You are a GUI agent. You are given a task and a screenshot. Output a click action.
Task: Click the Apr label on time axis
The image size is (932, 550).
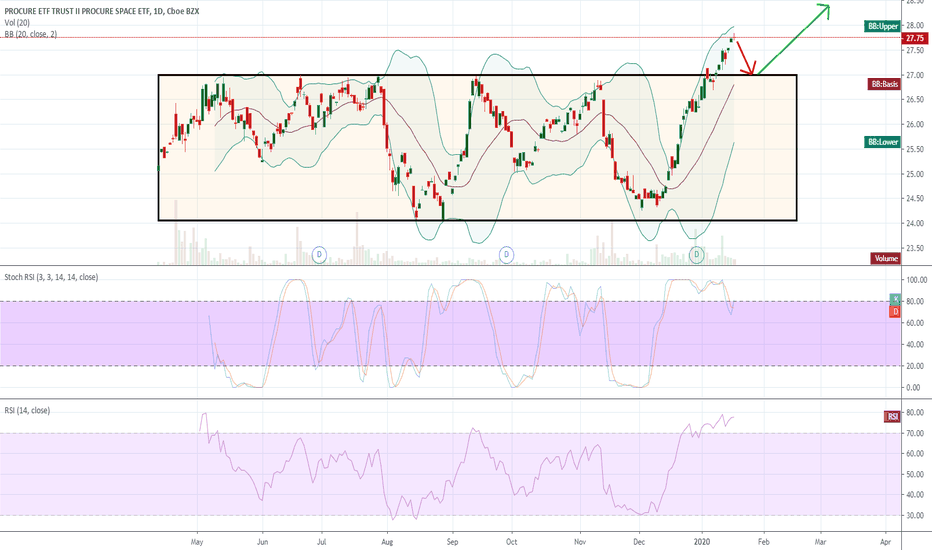pos(886,542)
